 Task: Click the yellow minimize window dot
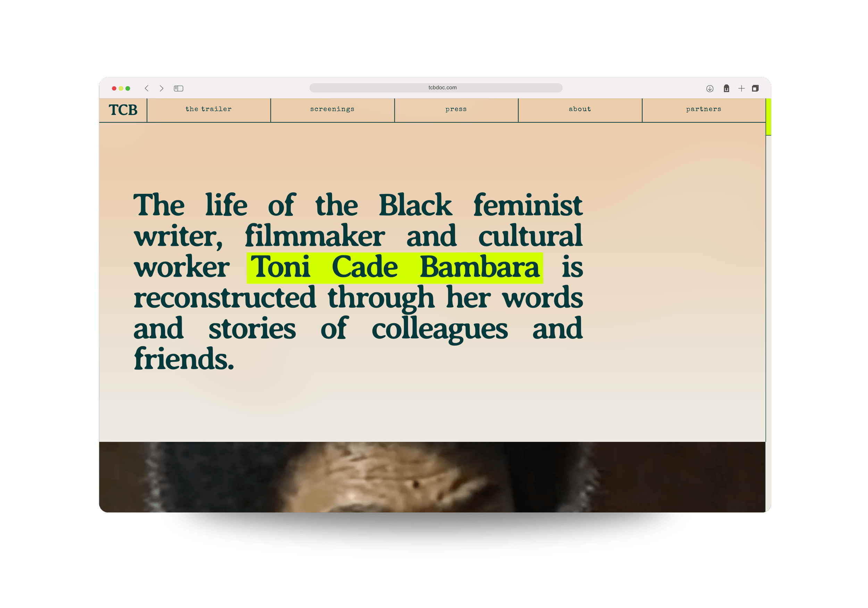[x=121, y=89]
